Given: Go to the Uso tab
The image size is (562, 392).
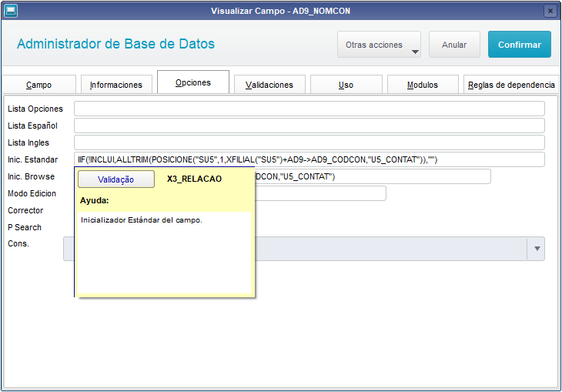Looking at the screenshot, I should pyautogui.click(x=346, y=85).
